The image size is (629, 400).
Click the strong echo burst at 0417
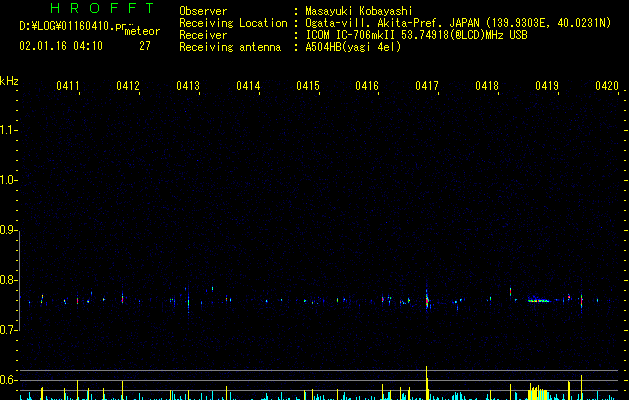(x=427, y=300)
